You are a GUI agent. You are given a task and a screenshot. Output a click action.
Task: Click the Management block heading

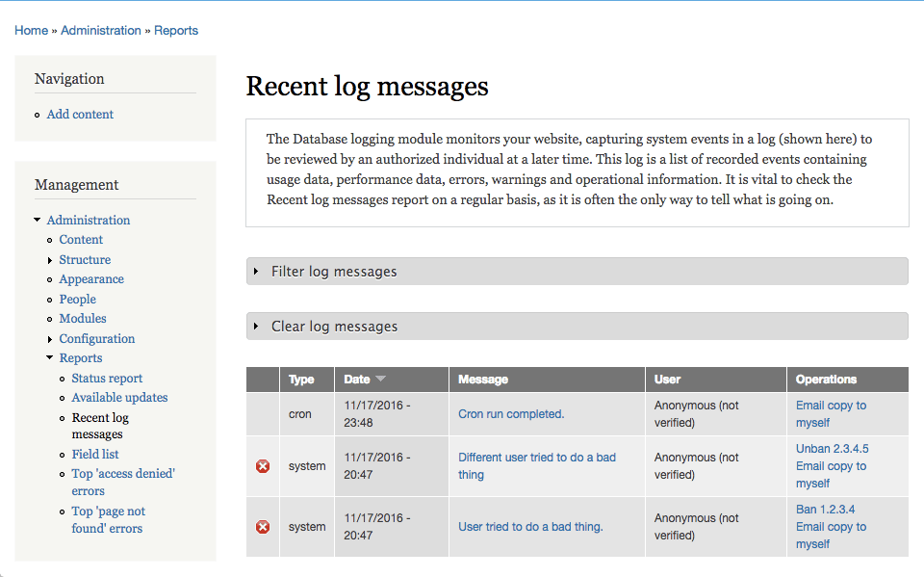[77, 185]
